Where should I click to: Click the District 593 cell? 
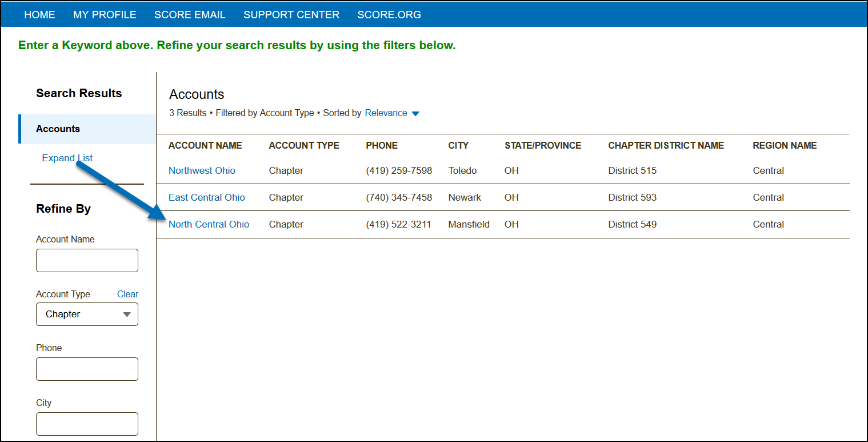pyautogui.click(x=633, y=197)
